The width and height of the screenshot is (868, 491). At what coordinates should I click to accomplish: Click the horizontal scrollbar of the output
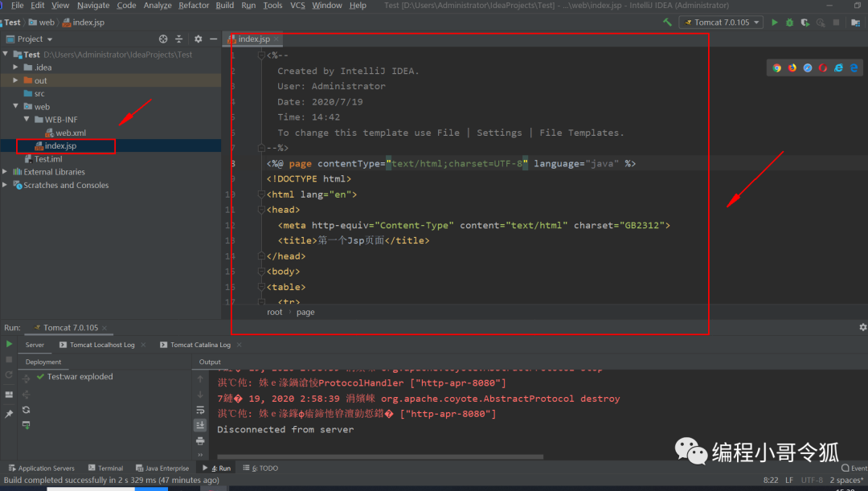(379, 456)
